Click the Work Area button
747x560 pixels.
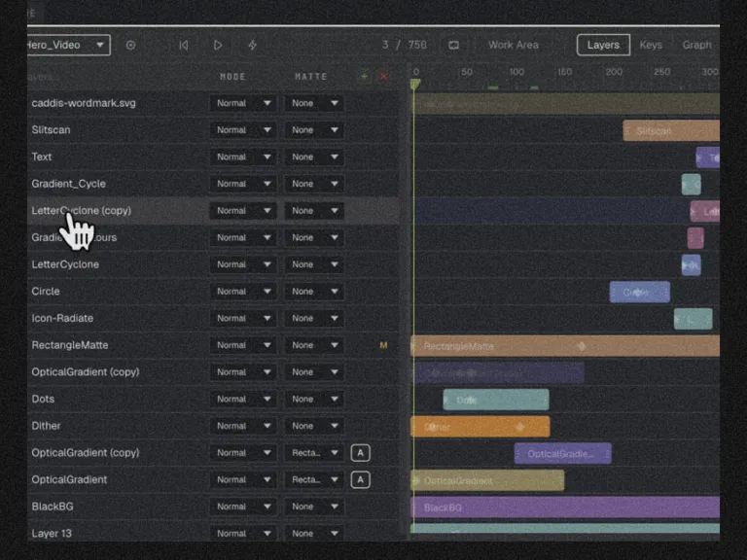(514, 45)
